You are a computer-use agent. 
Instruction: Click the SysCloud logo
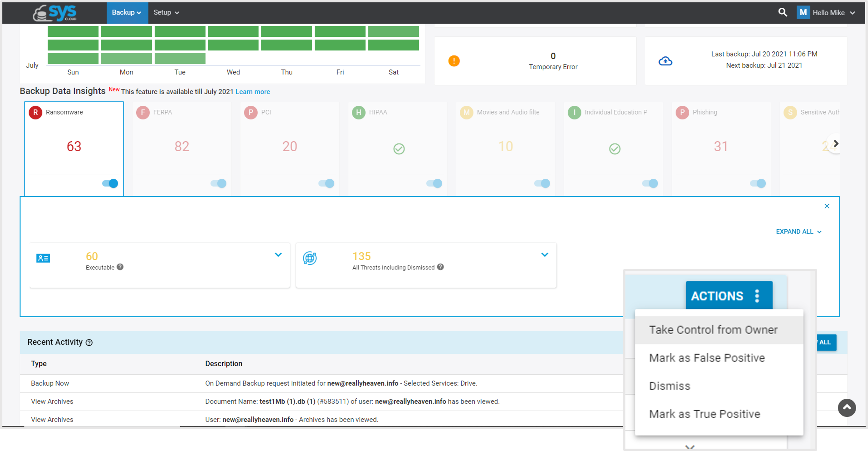pyautogui.click(x=54, y=13)
